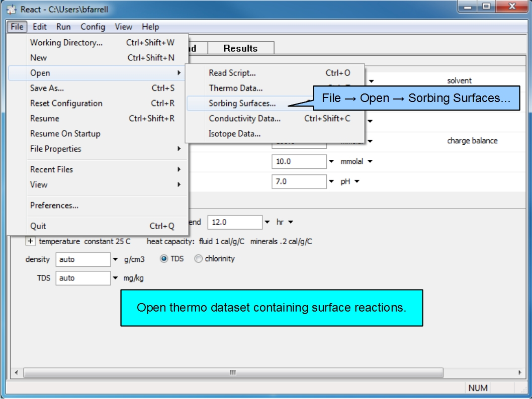This screenshot has width=532, height=399.
Task: Switch to the Results tab
Action: [x=240, y=48]
